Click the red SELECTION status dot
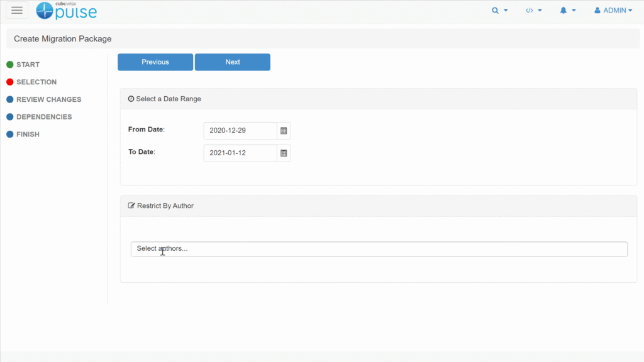Image resolution: width=644 pixels, height=362 pixels. [x=10, y=82]
